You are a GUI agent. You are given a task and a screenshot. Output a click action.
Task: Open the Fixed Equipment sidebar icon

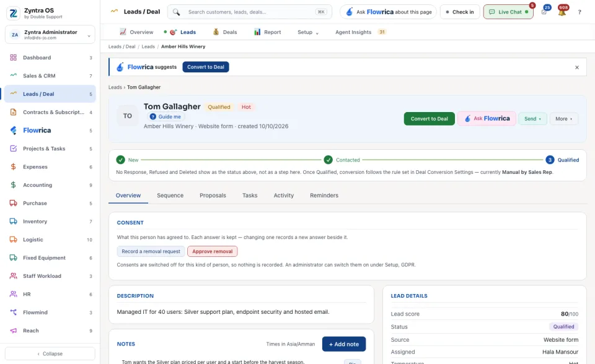coord(13,258)
